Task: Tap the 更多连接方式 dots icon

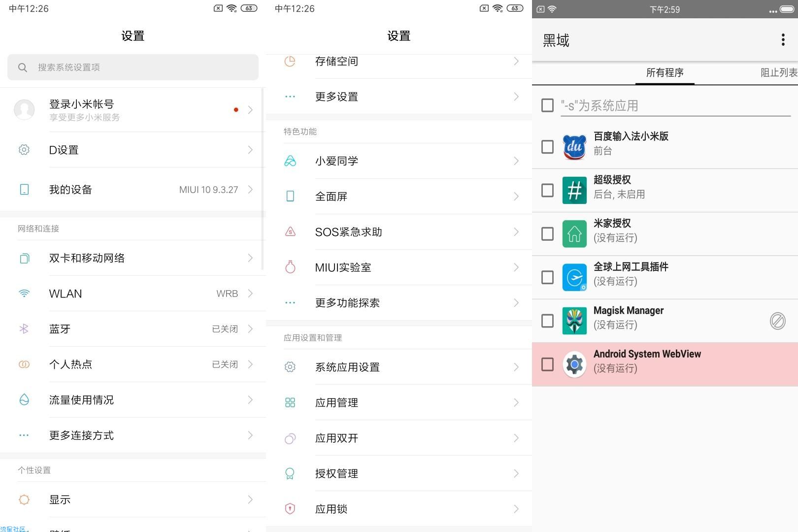Action: click(x=24, y=435)
